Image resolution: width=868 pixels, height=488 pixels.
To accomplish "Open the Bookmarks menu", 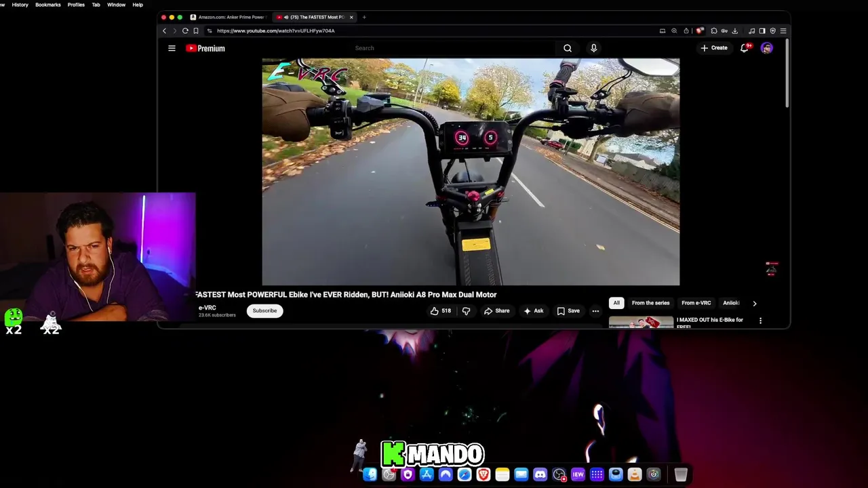I will click(x=48, y=5).
